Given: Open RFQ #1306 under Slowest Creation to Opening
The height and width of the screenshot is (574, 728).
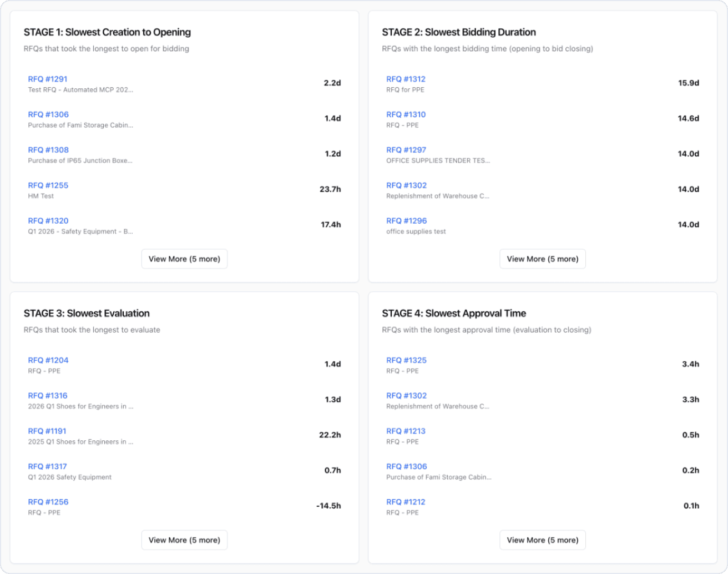Looking at the screenshot, I should click(47, 114).
